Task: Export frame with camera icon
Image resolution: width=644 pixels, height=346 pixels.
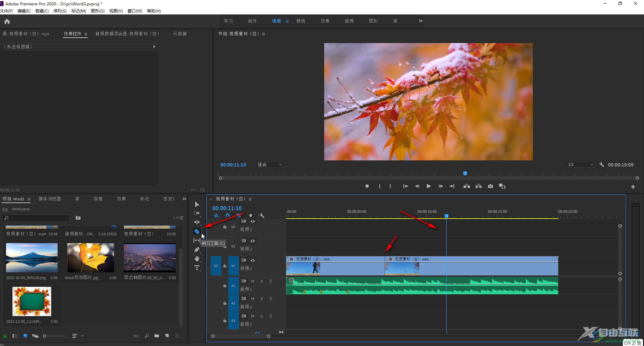Action: coord(490,186)
